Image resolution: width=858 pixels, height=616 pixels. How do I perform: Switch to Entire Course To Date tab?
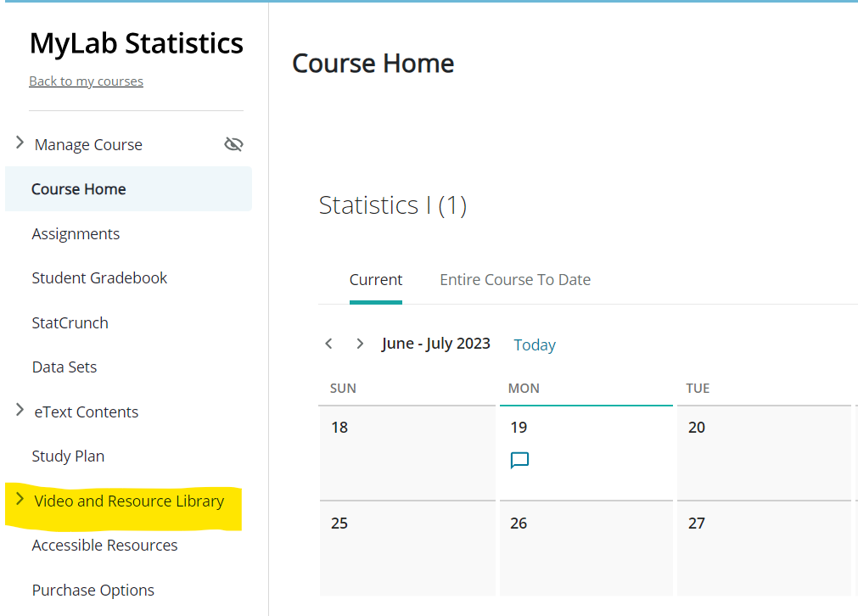click(515, 280)
